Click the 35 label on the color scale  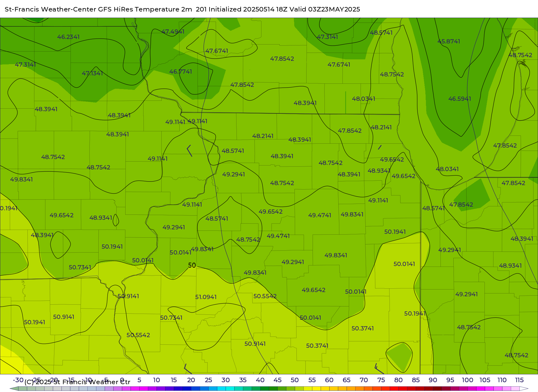[x=243, y=380]
